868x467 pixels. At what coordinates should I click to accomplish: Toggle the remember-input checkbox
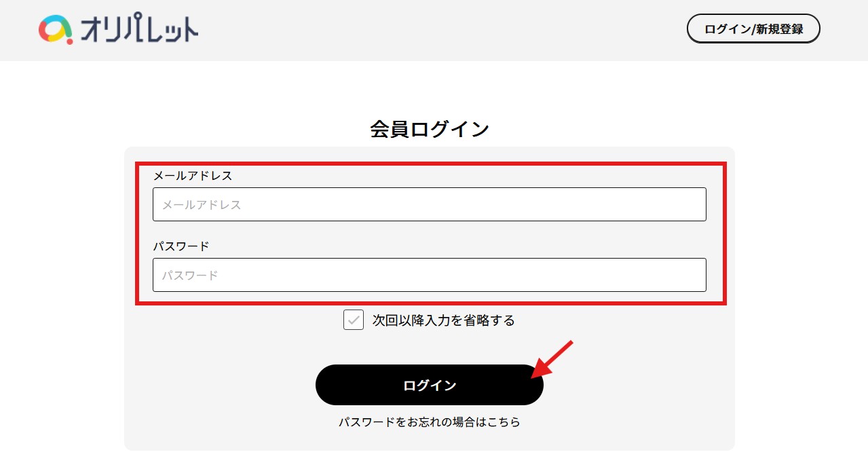354,320
